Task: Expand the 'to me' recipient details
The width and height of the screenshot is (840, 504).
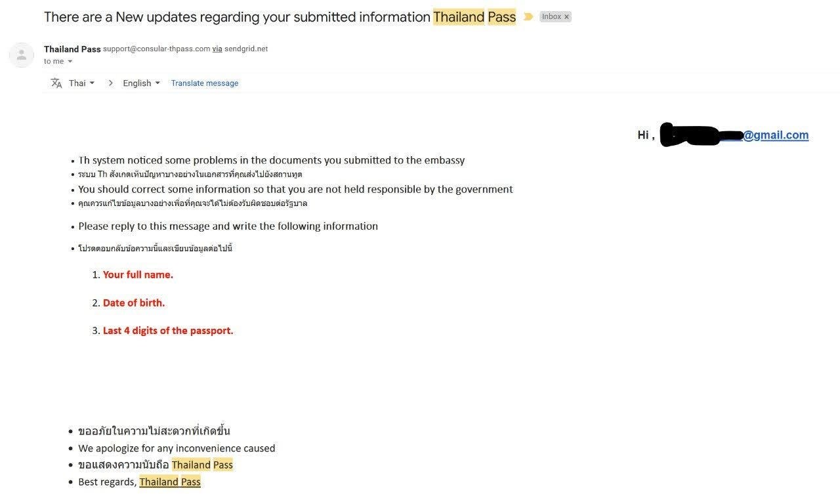Action: pyautogui.click(x=70, y=62)
